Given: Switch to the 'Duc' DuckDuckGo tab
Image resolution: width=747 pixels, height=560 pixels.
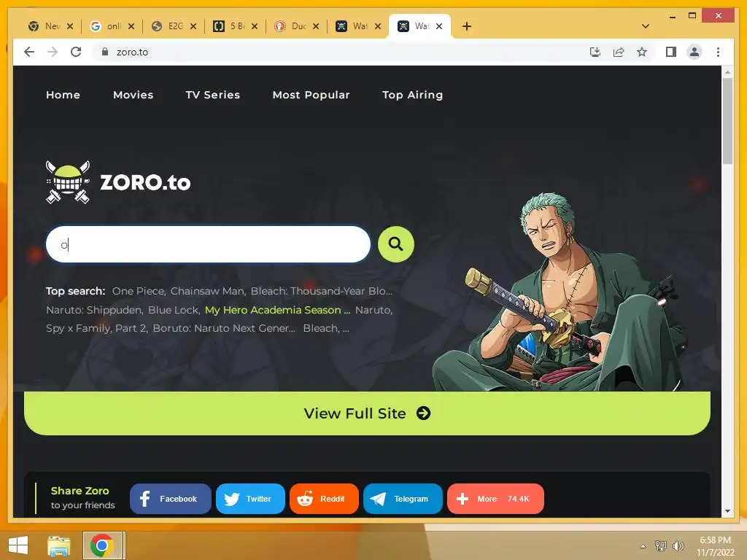Looking at the screenshot, I should (x=292, y=26).
